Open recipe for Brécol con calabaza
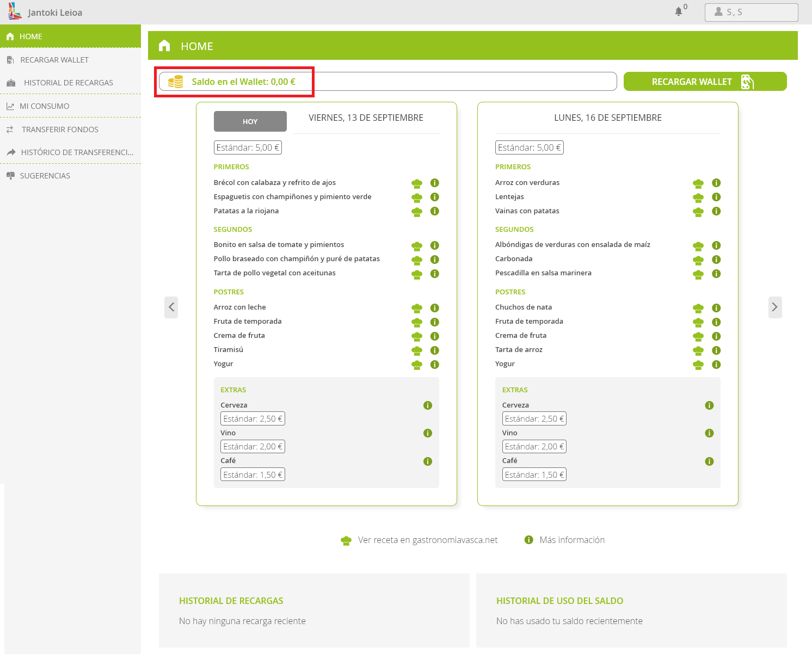Image resolution: width=812 pixels, height=666 pixels. pos(417,183)
